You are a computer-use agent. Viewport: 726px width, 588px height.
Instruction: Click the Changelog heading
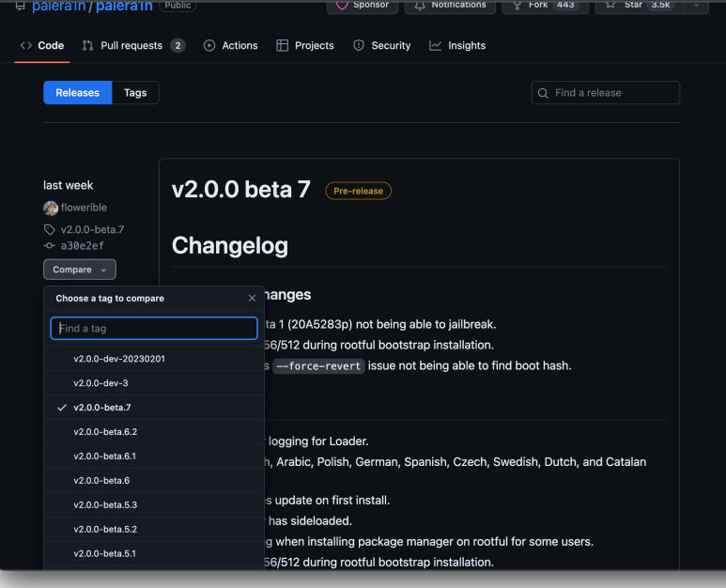coord(230,245)
